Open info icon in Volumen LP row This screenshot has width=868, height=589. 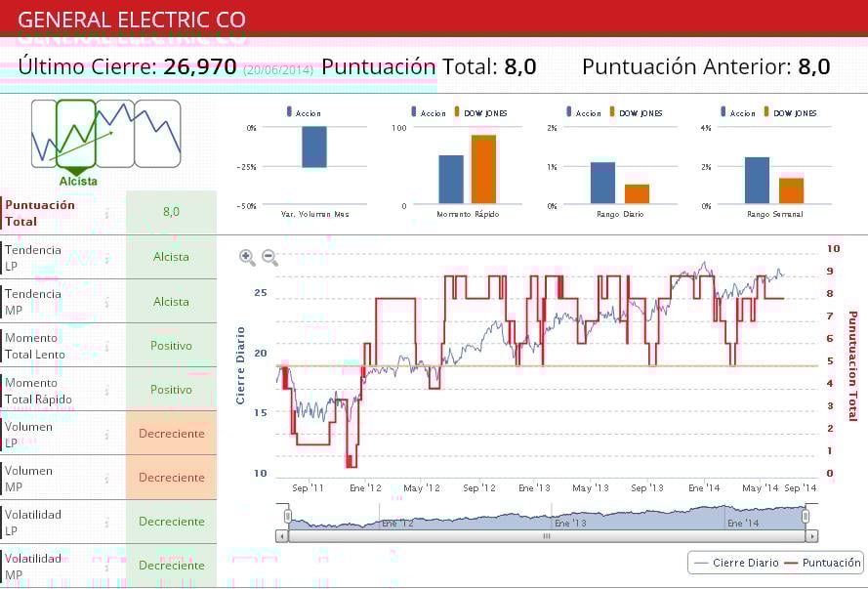(106, 435)
